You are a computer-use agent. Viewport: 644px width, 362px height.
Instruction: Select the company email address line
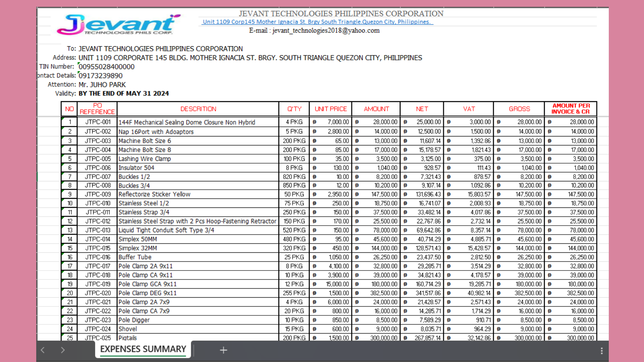[314, 31]
